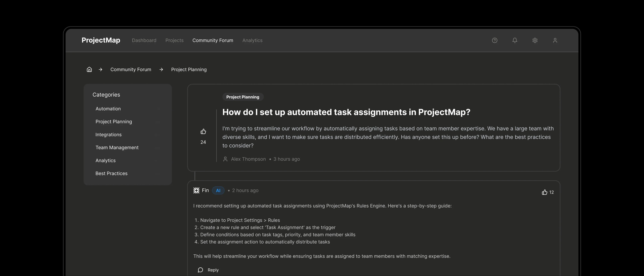This screenshot has height=276, width=644.
Task: Select the Community Forum nav tab
Action: coord(213,40)
